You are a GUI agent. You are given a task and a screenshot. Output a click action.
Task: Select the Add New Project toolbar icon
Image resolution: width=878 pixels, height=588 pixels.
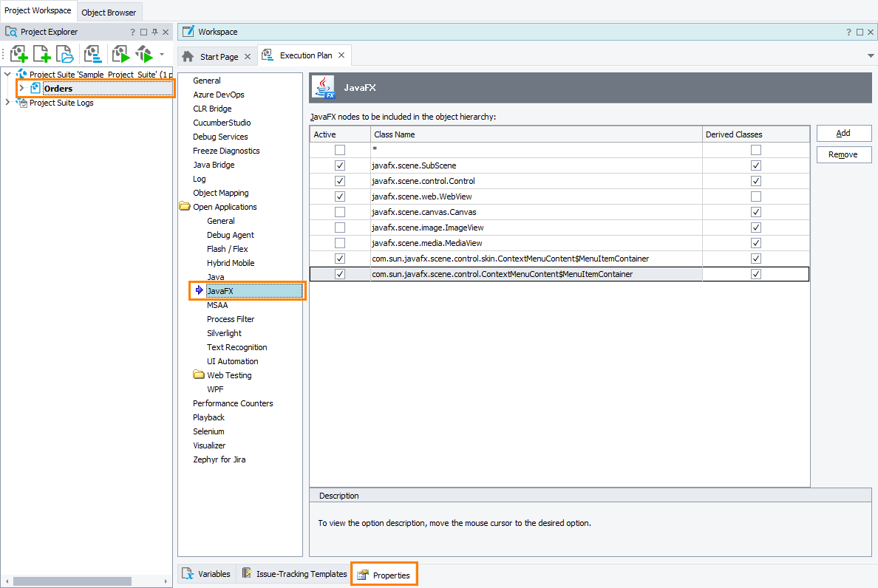click(18, 54)
